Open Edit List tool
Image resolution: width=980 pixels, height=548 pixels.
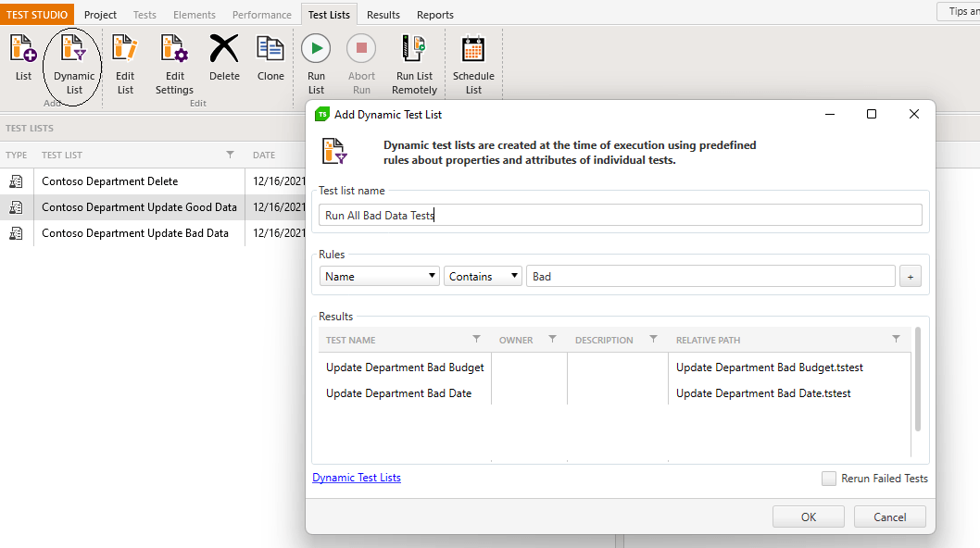pos(125,48)
